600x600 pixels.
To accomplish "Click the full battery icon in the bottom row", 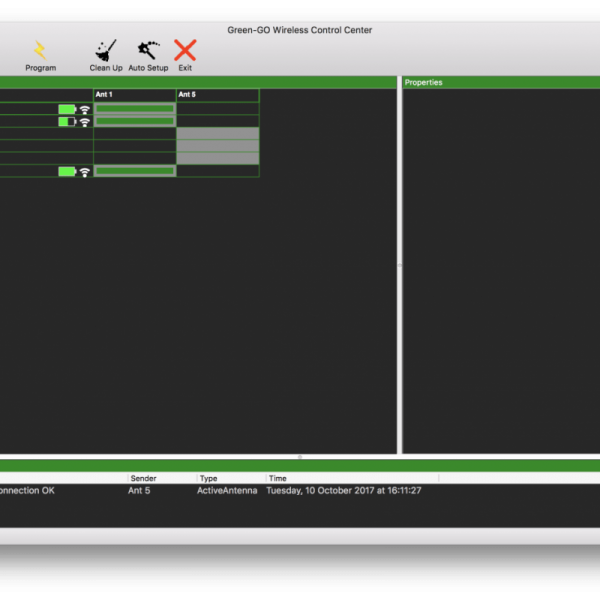I will [67, 171].
